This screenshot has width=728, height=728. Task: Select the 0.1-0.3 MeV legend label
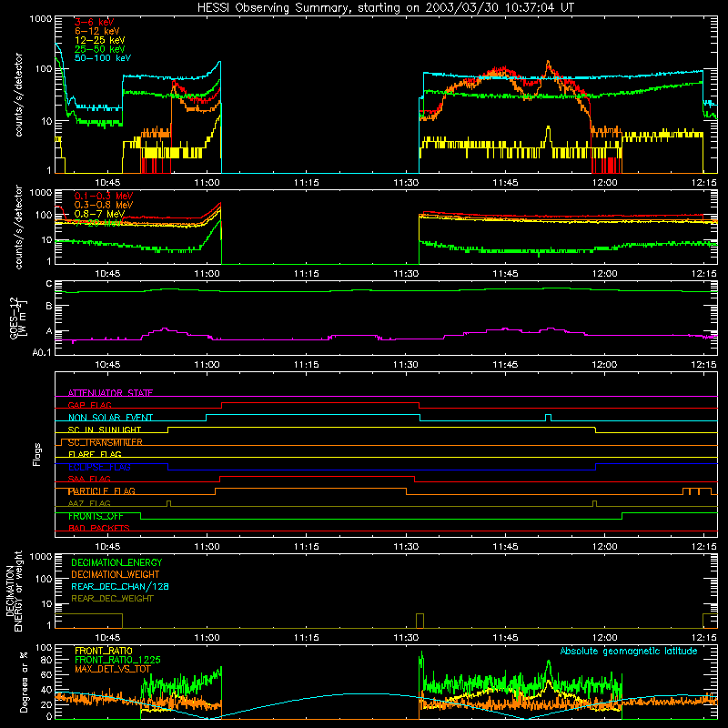(103, 196)
